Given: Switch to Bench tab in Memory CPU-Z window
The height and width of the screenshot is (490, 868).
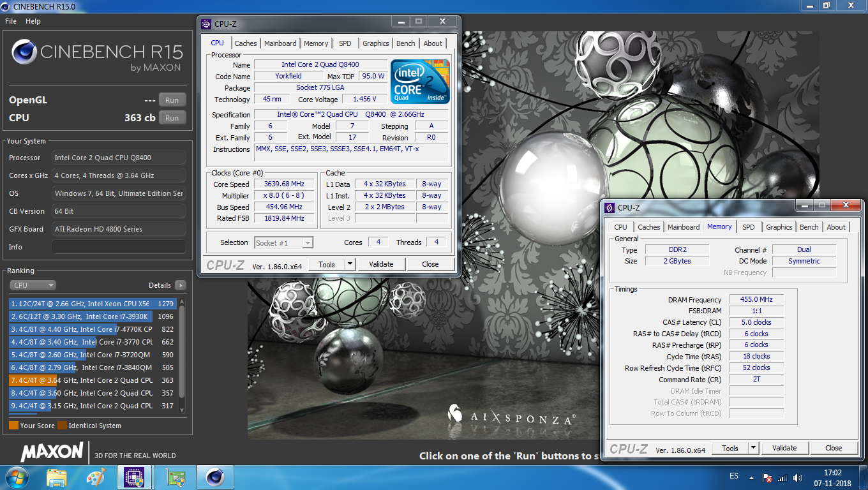Looking at the screenshot, I should (809, 227).
